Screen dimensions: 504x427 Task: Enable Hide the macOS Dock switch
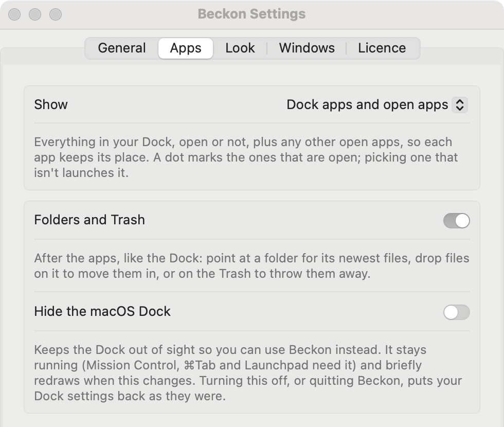pyautogui.click(x=457, y=312)
